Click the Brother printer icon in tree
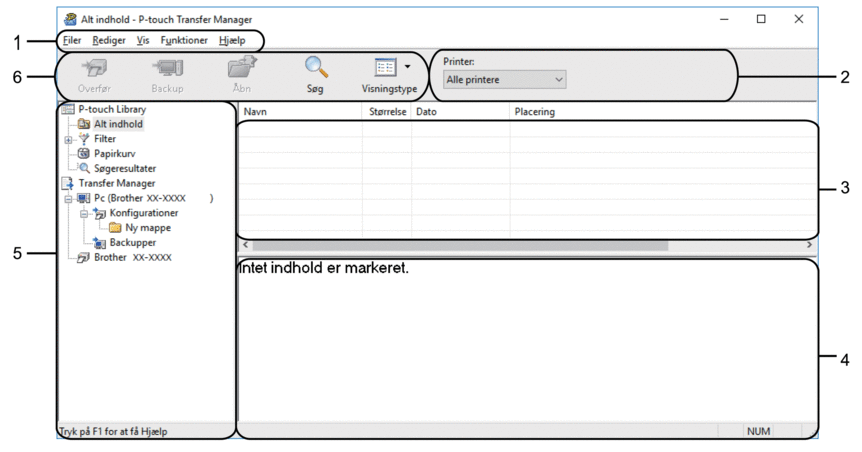Screen dimensions: 862x452 click(x=84, y=257)
